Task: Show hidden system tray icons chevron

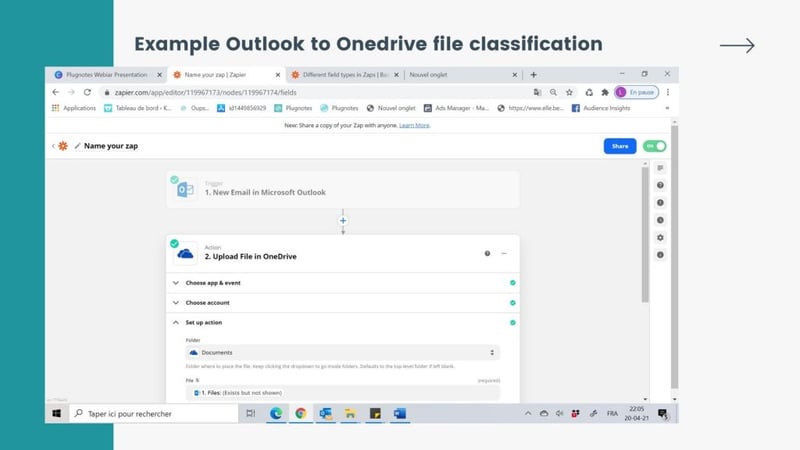Action: click(x=528, y=413)
